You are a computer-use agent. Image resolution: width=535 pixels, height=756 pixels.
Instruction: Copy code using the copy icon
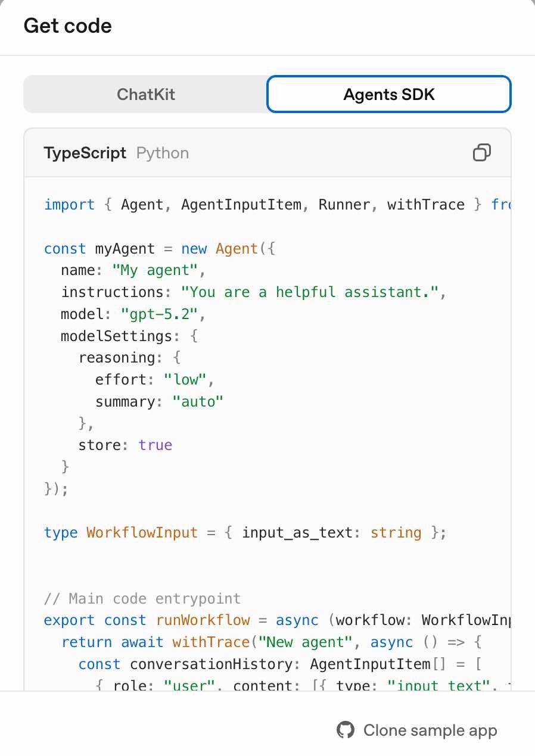pyautogui.click(x=481, y=153)
